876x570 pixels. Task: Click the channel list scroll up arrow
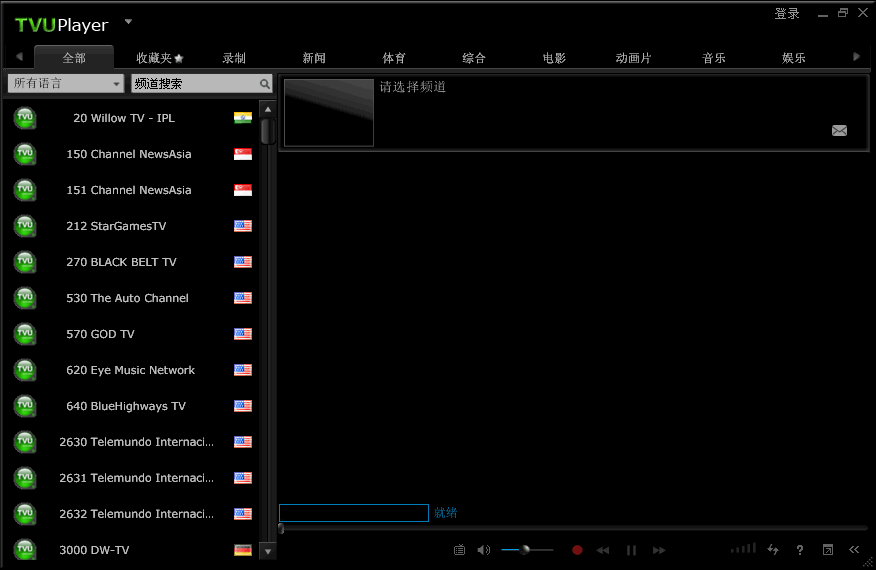point(268,110)
